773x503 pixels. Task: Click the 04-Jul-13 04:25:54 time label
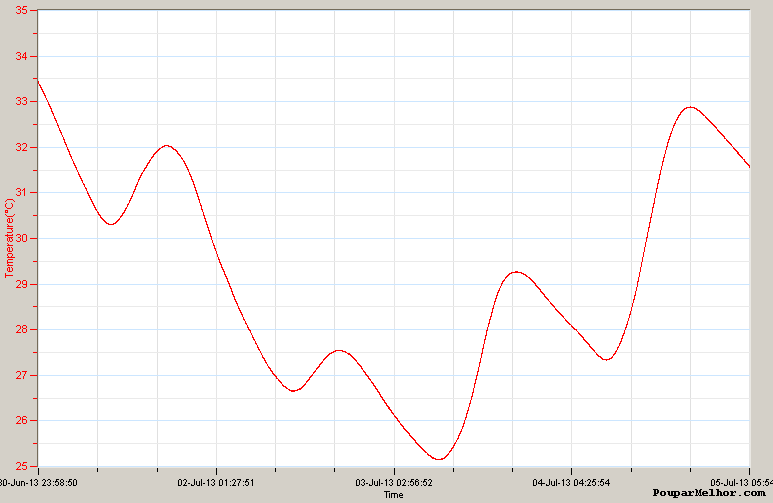point(571,483)
